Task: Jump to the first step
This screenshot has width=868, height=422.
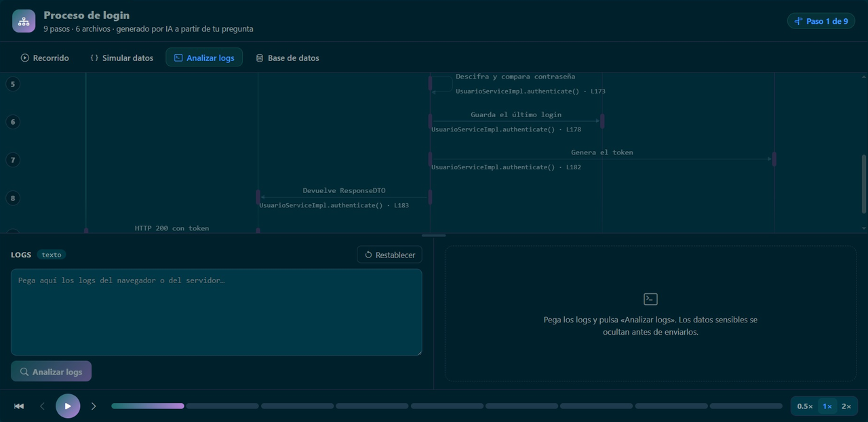Action: tap(19, 406)
